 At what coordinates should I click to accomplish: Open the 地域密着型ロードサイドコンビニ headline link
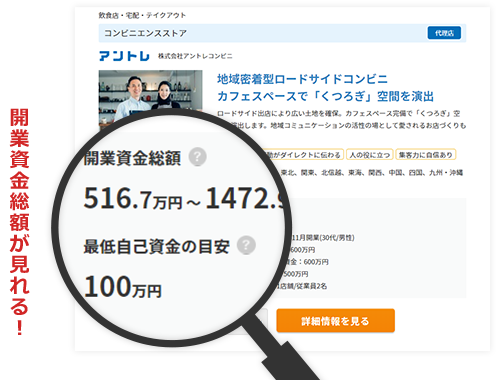coord(302,79)
